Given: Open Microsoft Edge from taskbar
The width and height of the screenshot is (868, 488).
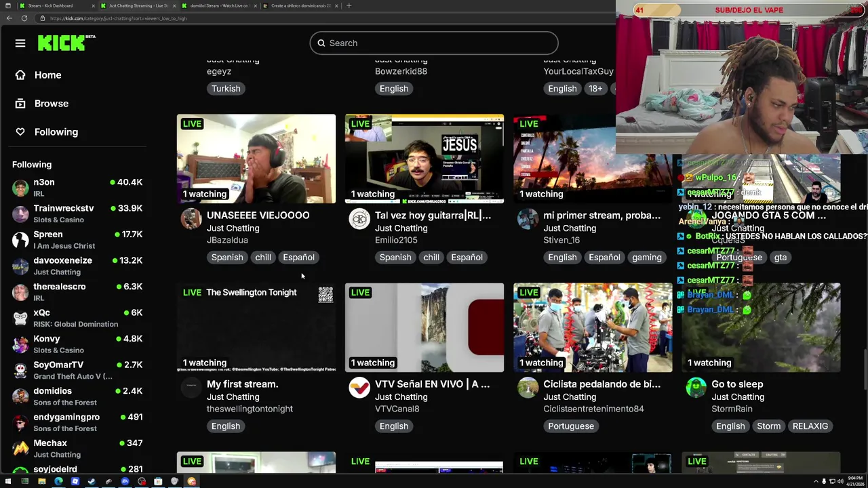Looking at the screenshot, I should (x=58, y=481).
